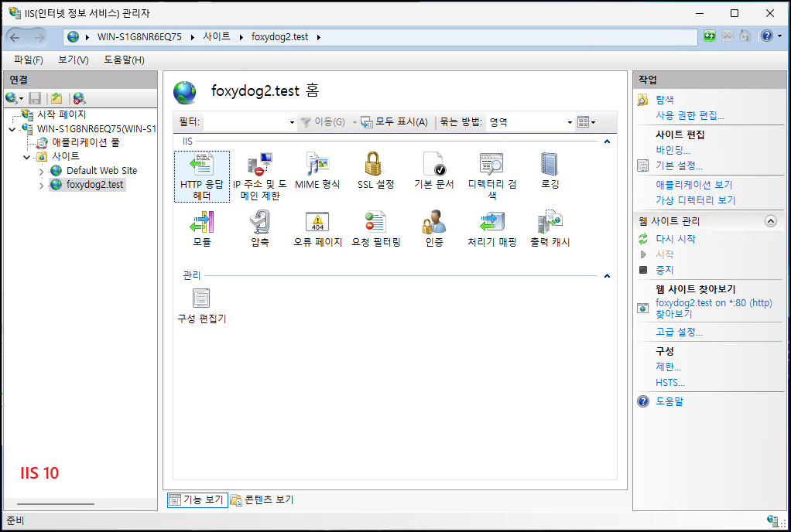
Task: Open IP 주소 및 도메인 제한 feature
Action: (x=260, y=176)
